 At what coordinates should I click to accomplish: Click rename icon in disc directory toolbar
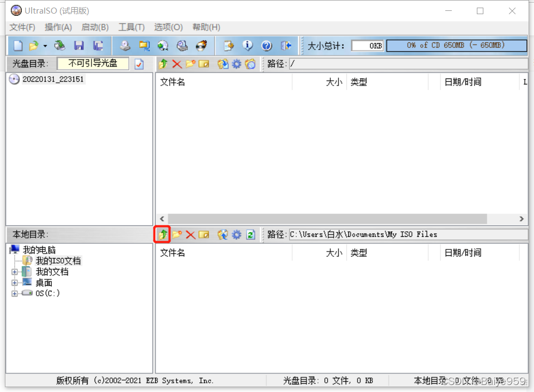(204, 64)
